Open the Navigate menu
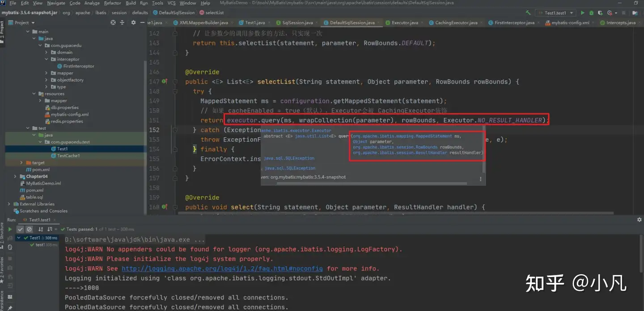 (56, 3)
